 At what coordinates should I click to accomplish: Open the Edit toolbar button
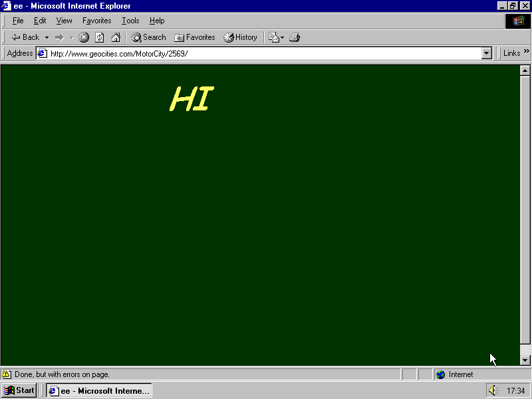pyautogui.click(x=273, y=37)
